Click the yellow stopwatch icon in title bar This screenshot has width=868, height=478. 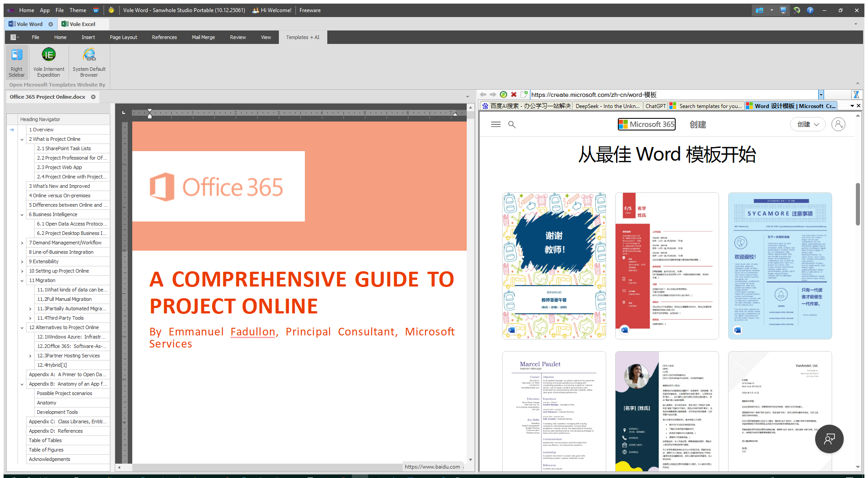(x=111, y=10)
